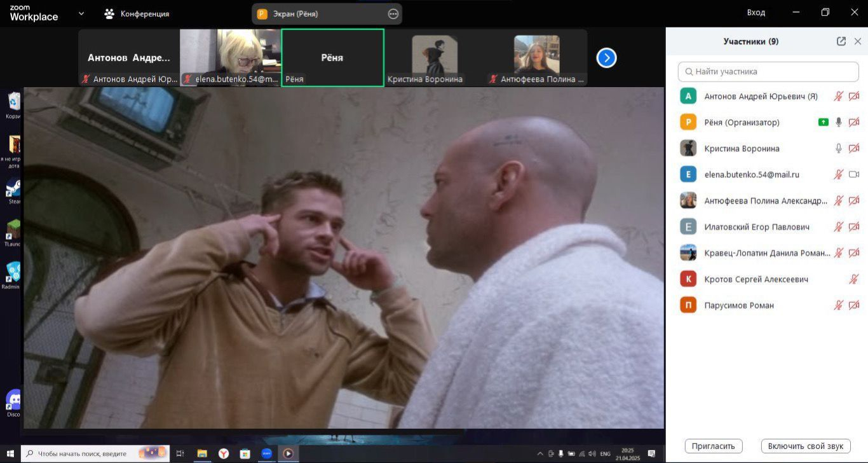Switch to Zoom on the taskbar
868x463 pixels.
point(267,453)
